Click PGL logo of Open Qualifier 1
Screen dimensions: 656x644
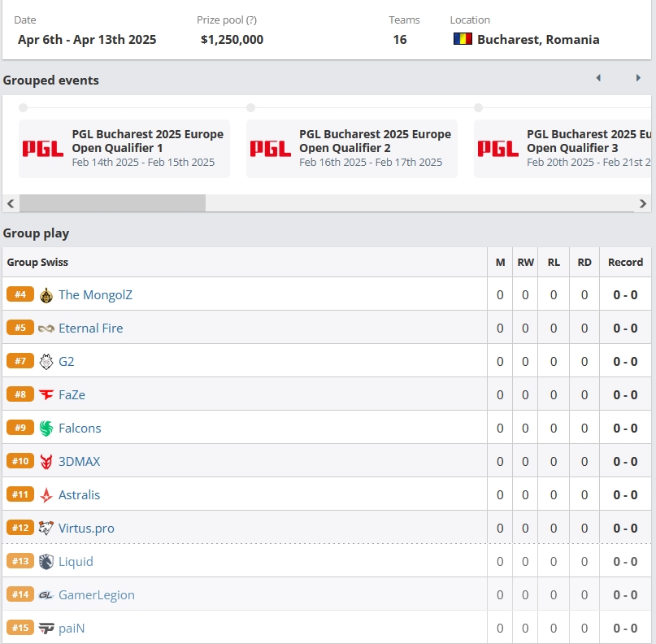point(42,149)
